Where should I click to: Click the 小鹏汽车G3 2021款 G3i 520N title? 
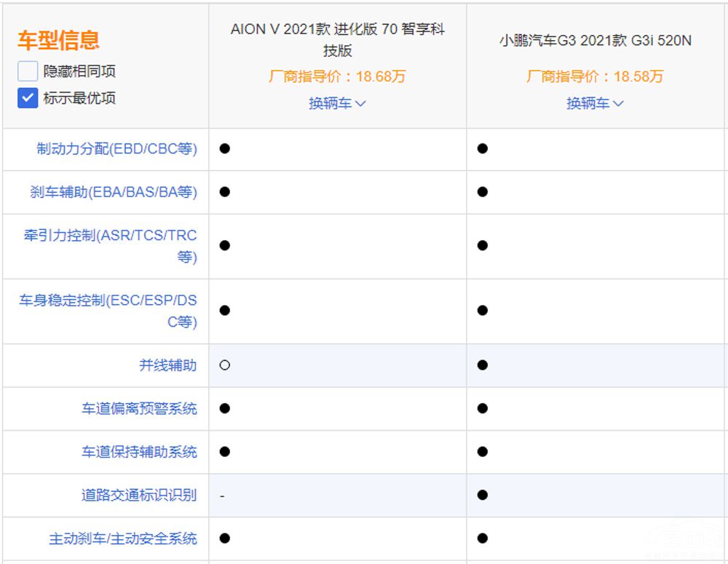pos(595,41)
